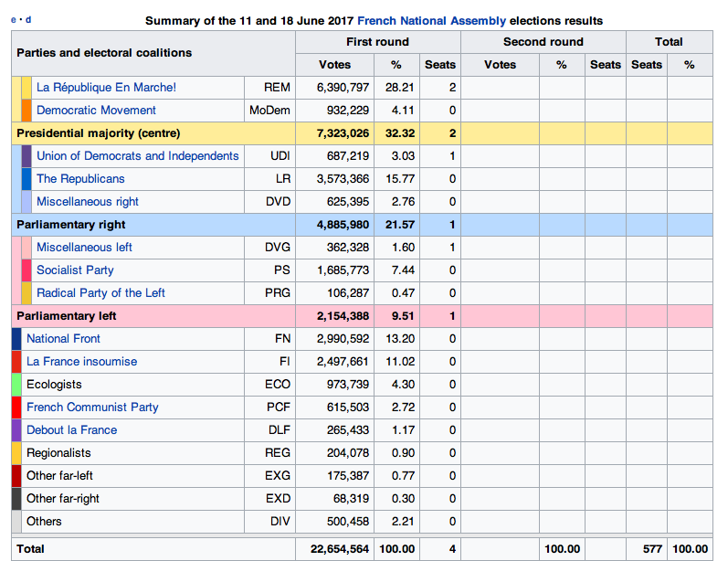Select the vote count 2,990,592
728x561 pixels.
pyautogui.click(x=343, y=339)
